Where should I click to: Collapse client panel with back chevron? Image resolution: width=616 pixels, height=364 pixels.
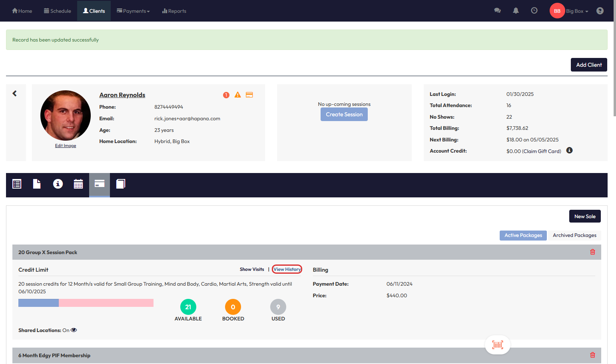click(x=15, y=93)
